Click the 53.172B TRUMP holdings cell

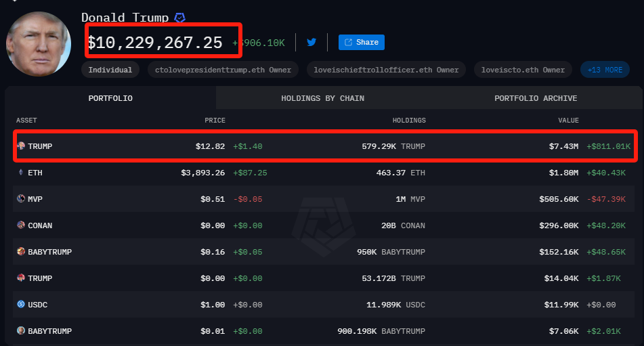pos(393,278)
